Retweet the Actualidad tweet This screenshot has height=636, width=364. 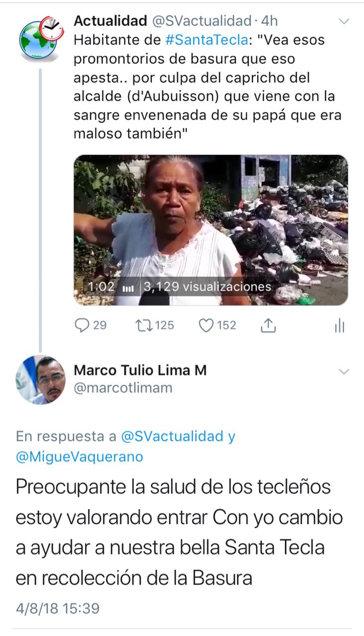(x=144, y=325)
